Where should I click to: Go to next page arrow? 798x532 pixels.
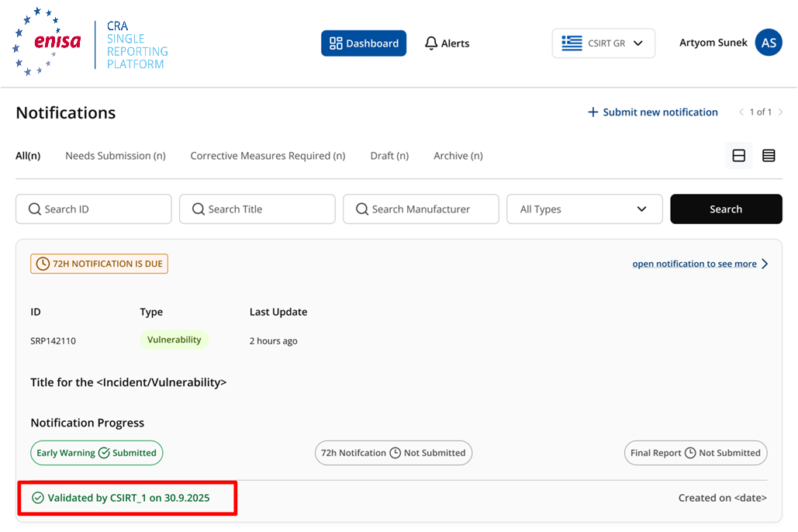[x=780, y=112]
